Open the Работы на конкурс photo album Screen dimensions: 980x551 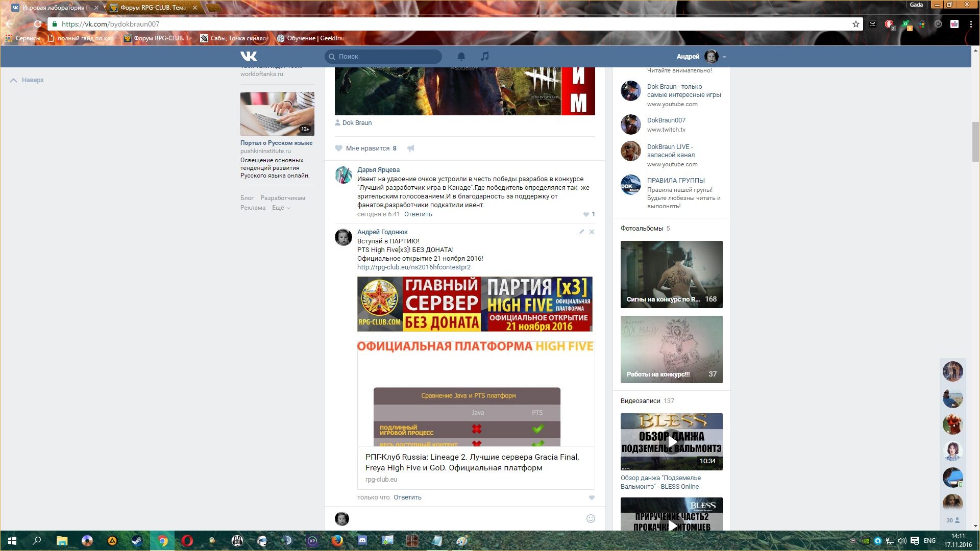pos(671,349)
